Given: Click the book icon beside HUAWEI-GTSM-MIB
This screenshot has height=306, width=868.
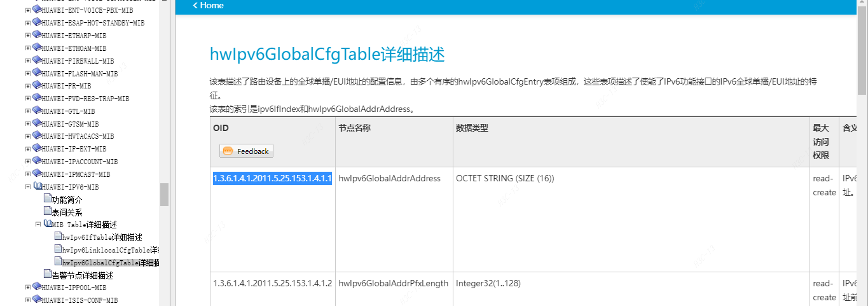Looking at the screenshot, I should click(37, 123).
